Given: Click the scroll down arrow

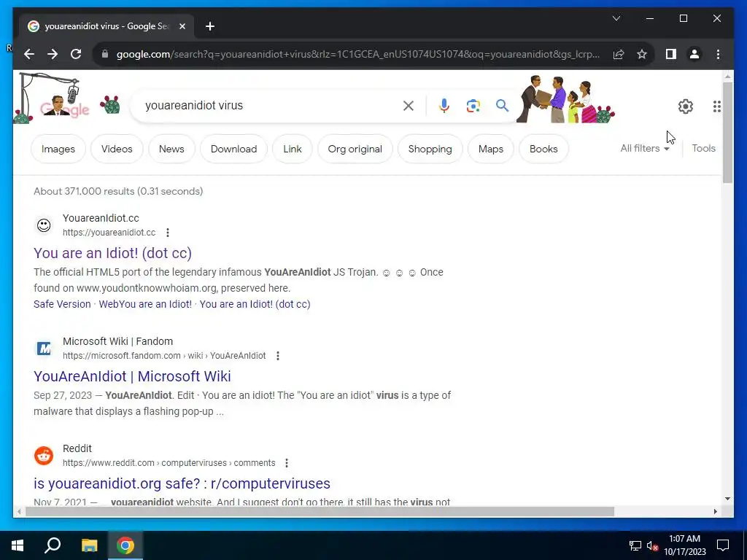Looking at the screenshot, I should tap(727, 499).
